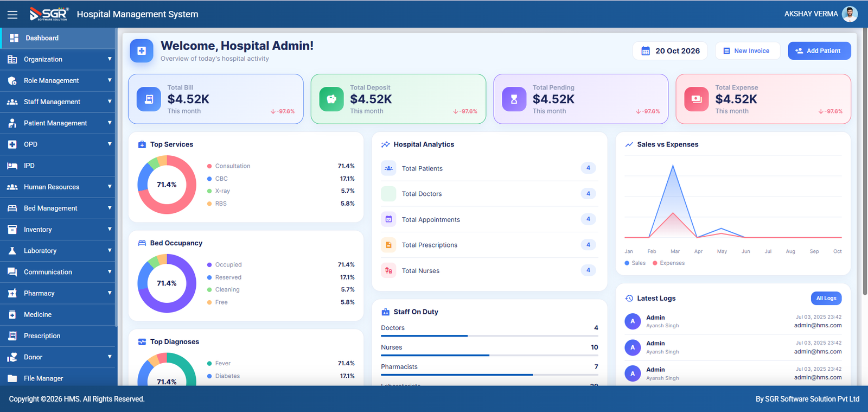
Task: Click the Laboratory flask icon in sidebar
Action: pos(12,251)
